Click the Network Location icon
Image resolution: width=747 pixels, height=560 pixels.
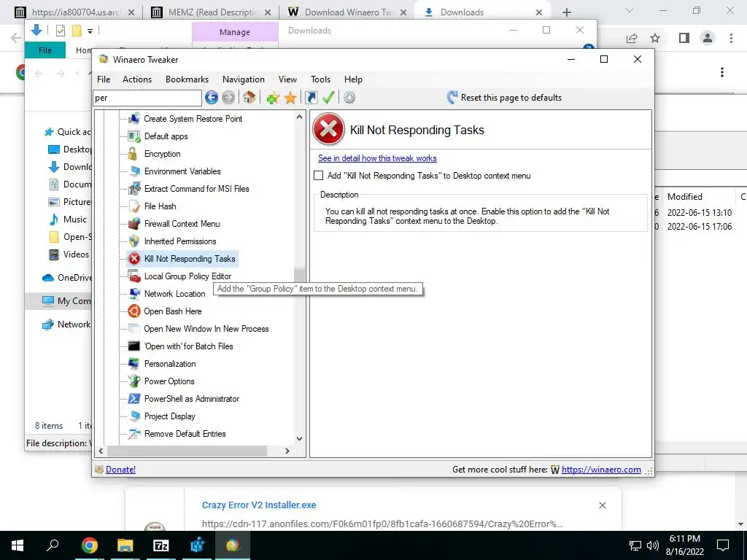[x=134, y=293]
